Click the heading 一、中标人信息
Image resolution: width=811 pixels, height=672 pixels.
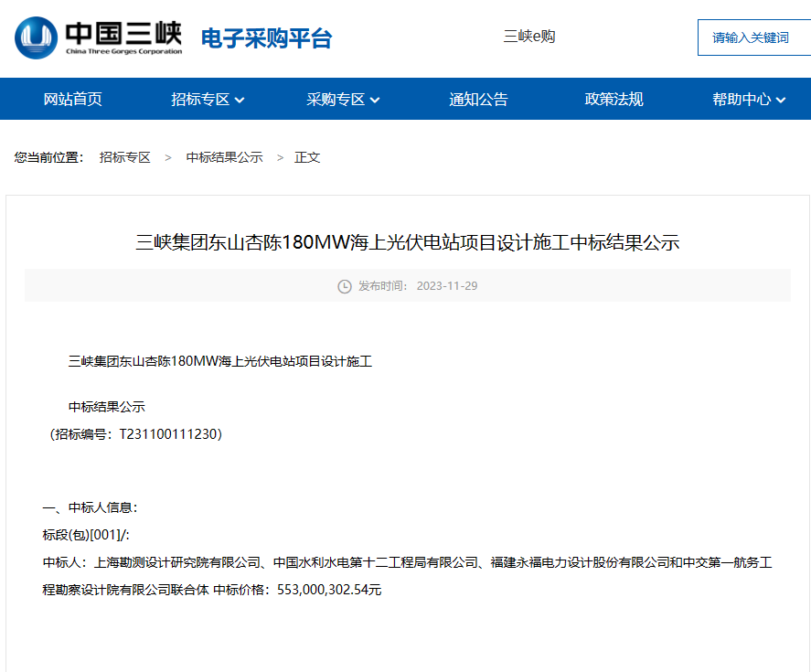90,507
